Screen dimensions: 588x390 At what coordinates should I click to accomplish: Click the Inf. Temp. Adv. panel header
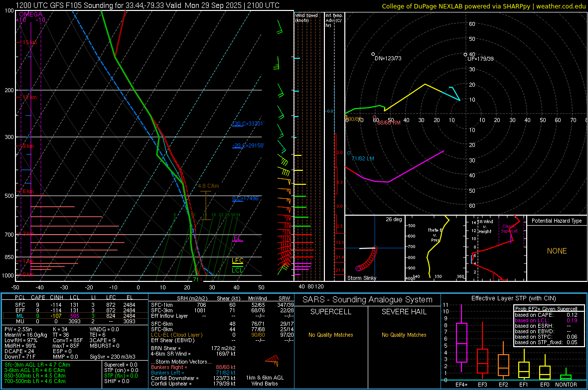click(x=334, y=20)
